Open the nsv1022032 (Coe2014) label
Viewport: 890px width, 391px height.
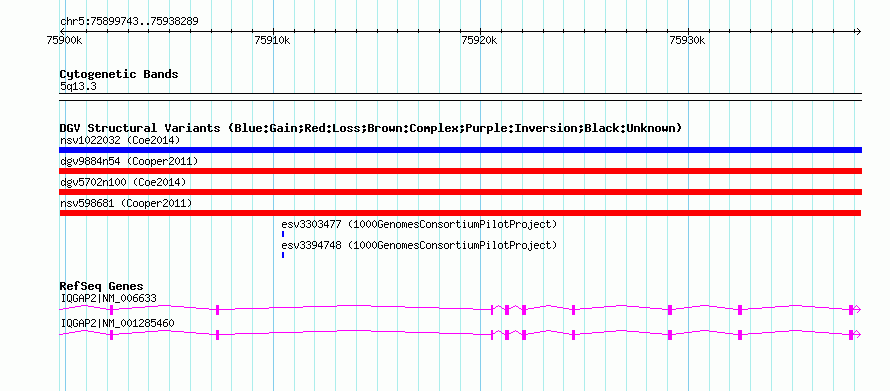click(x=120, y=140)
